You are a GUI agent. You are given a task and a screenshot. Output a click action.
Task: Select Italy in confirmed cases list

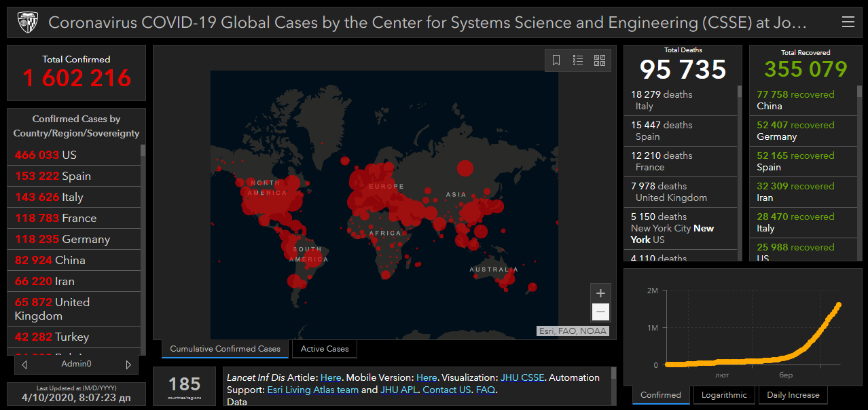[x=74, y=197]
